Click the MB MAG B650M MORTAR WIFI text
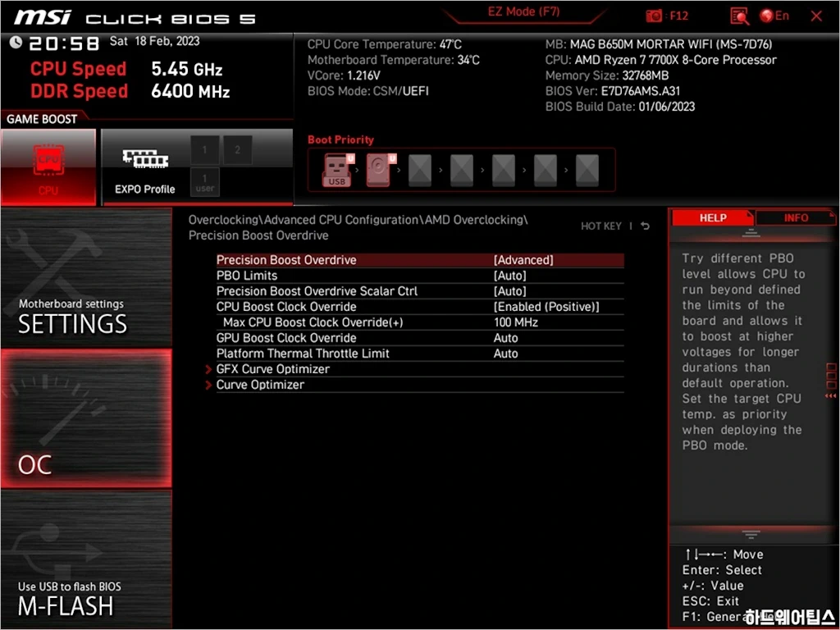The height and width of the screenshot is (630, 840). (659, 44)
